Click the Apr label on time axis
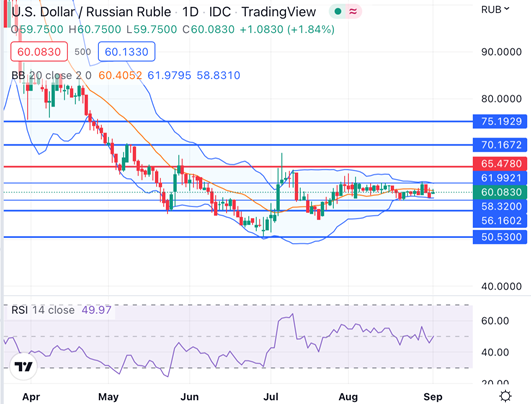 coord(31,397)
